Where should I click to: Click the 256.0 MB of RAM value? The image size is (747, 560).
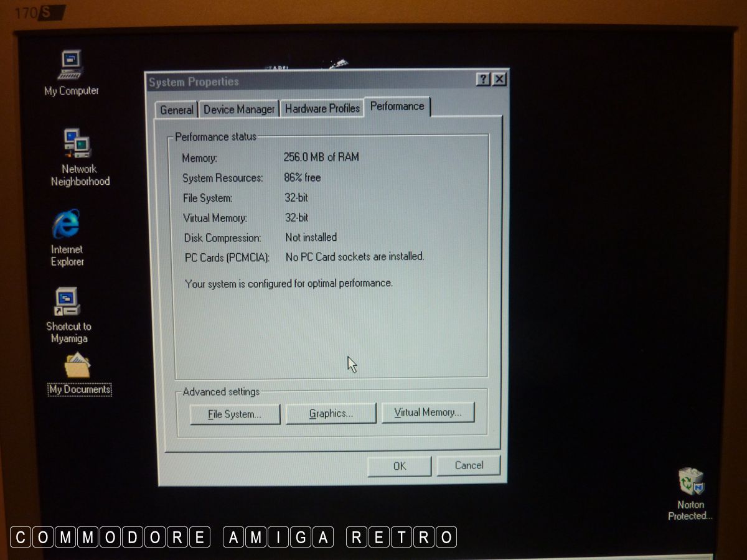(321, 157)
